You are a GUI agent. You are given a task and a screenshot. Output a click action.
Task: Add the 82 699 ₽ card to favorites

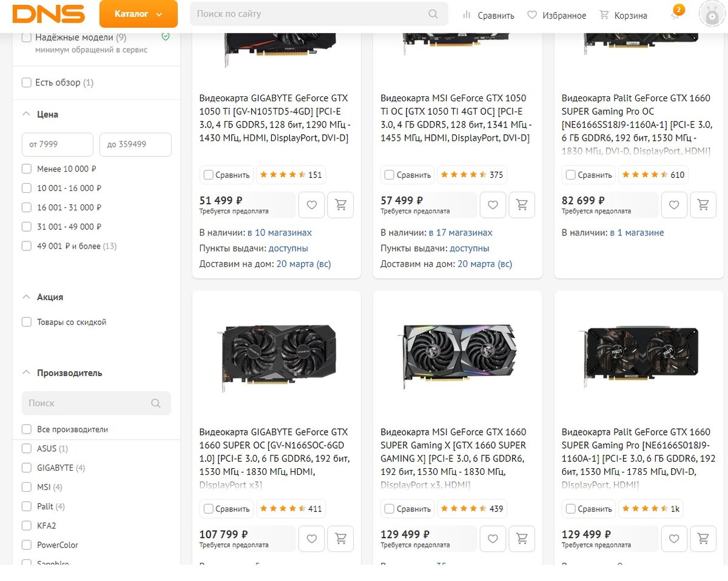click(x=674, y=205)
